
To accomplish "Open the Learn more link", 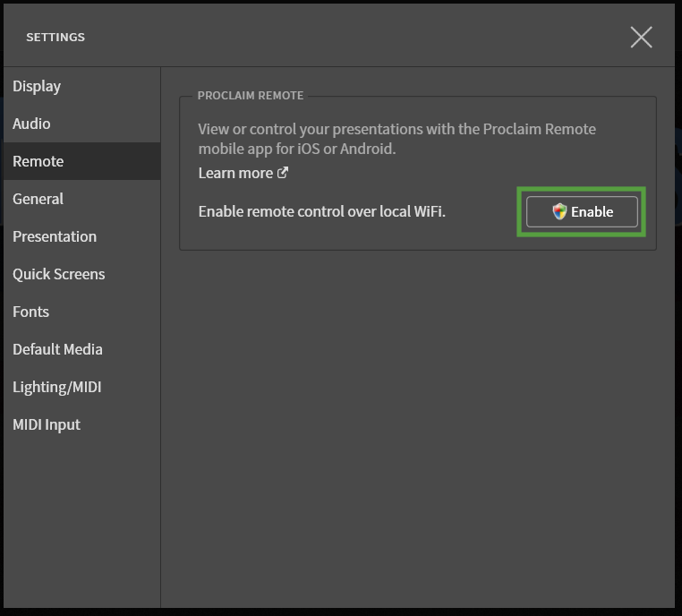I will (235, 173).
